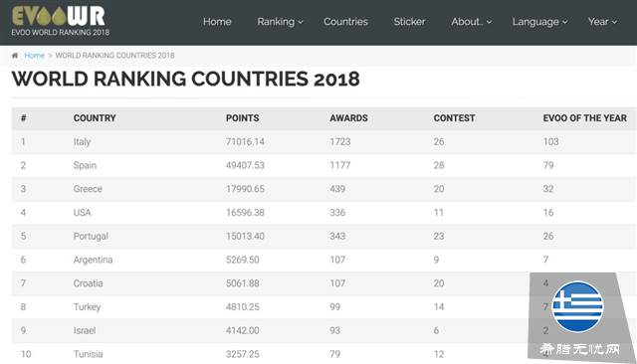Click the AWARDS column header
The image size is (637, 364).
tap(348, 118)
